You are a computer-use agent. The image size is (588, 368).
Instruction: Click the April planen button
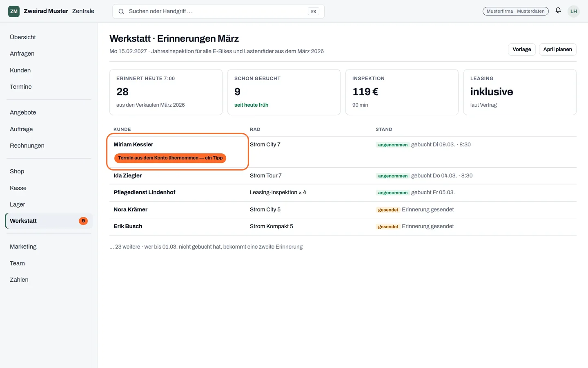[x=557, y=49]
